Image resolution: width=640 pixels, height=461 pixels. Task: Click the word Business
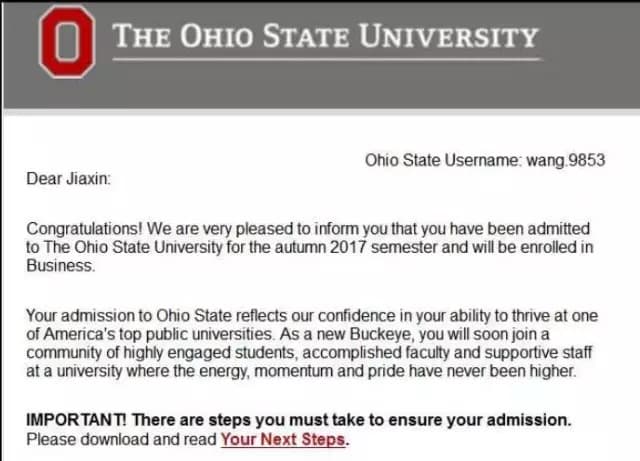pyautogui.click(x=60, y=266)
